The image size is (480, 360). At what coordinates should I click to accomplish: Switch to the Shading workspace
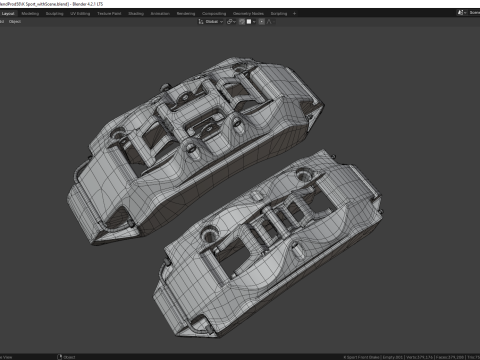(x=136, y=13)
